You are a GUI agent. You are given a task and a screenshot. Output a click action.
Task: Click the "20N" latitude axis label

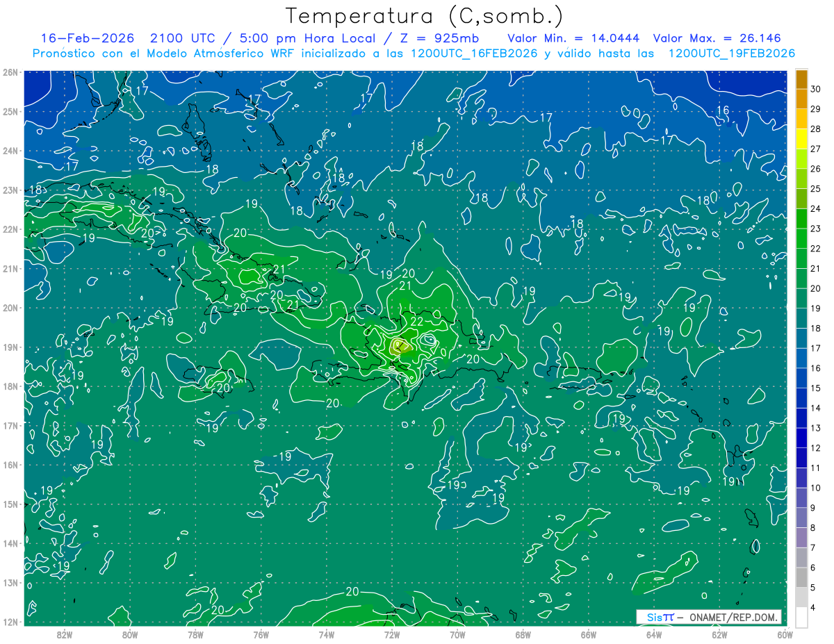11,308
